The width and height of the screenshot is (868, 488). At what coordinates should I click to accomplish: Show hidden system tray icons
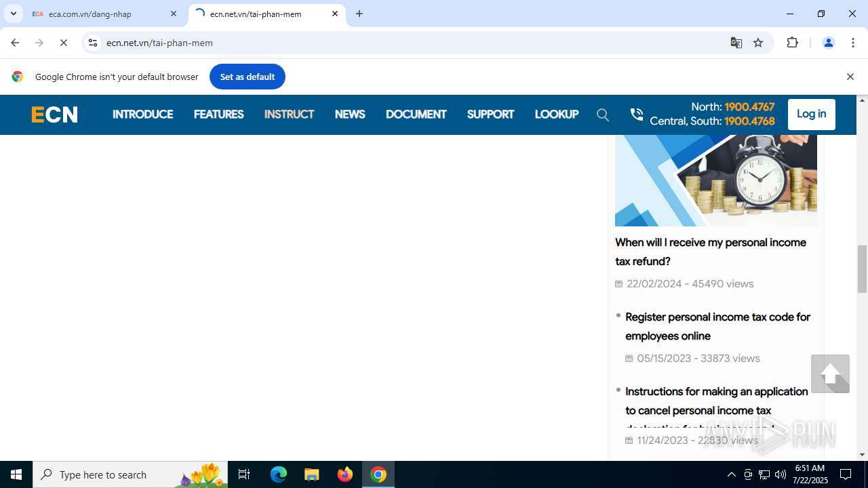click(731, 474)
